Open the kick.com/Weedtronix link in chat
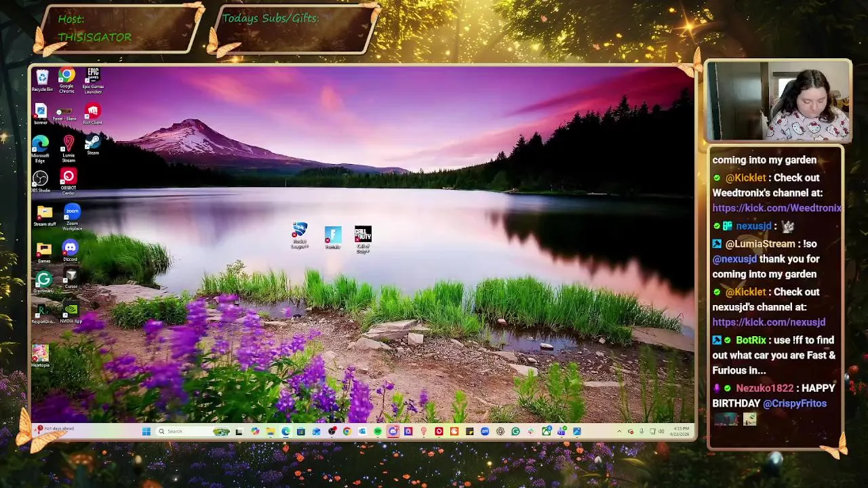The width and height of the screenshot is (868, 488). point(776,208)
